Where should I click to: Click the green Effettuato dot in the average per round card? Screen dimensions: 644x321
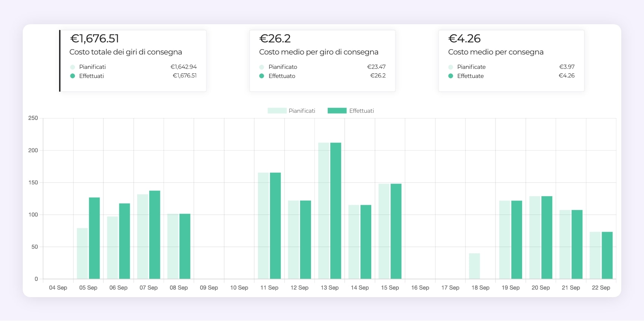pos(261,76)
